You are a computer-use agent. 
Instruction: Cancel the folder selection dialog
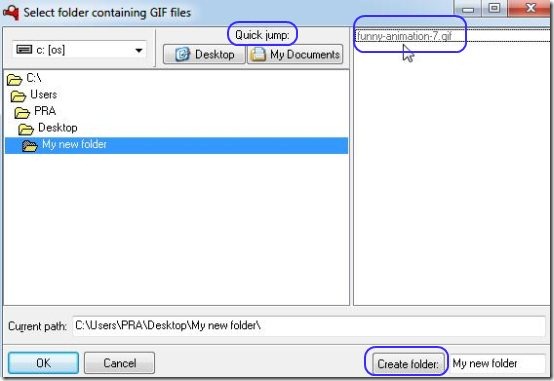(119, 363)
